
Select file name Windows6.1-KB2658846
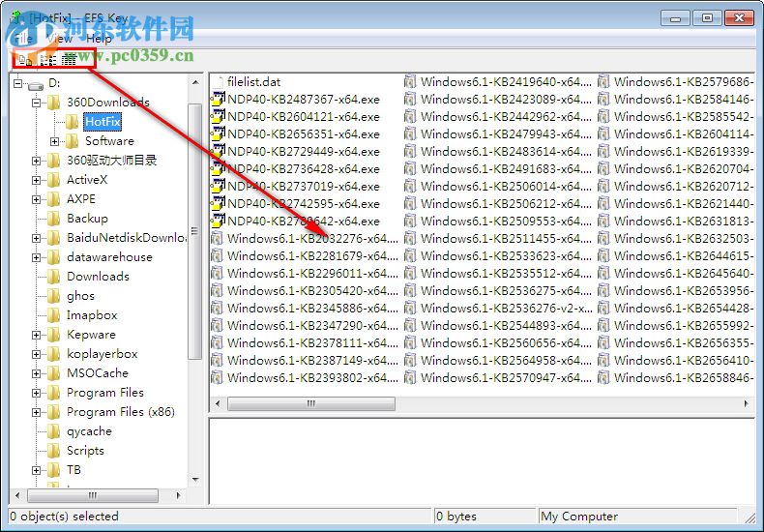click(x=684, y=378)
